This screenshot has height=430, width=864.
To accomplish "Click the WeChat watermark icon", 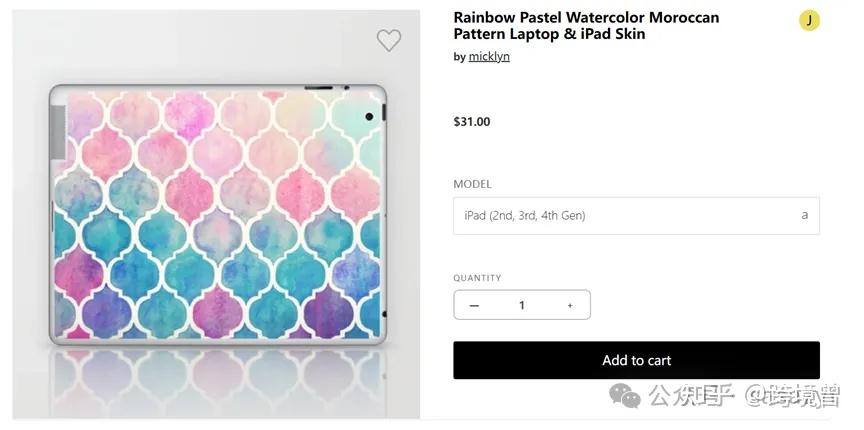I will [x=627, y=397].
